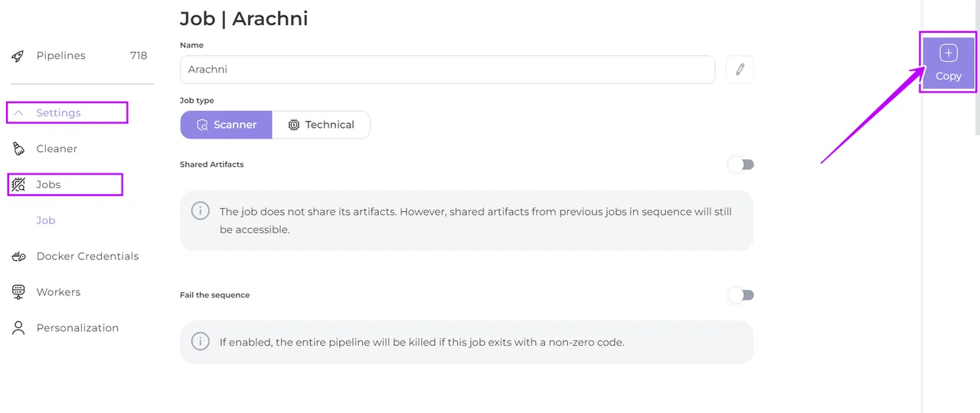Open the Job submenu item

point(46,220)
